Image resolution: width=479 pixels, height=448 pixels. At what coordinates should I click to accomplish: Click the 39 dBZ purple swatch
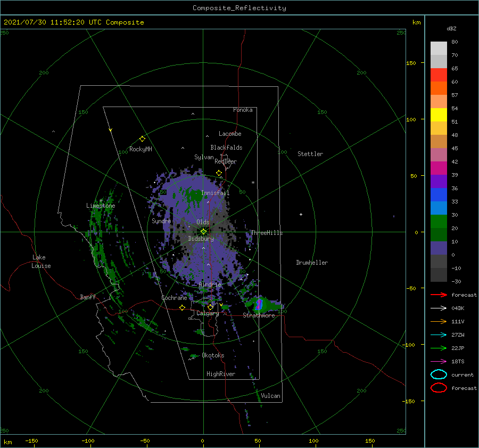pos(439,181)
